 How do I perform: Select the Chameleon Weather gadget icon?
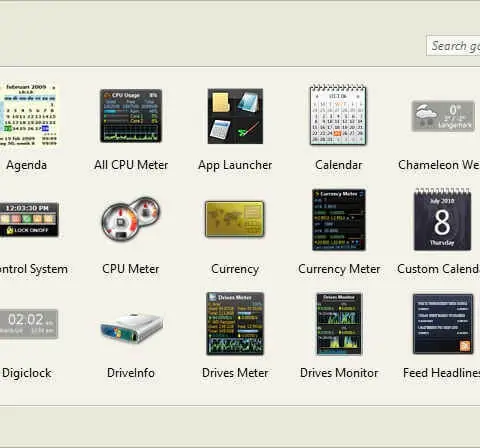click(x=443, y=116)
